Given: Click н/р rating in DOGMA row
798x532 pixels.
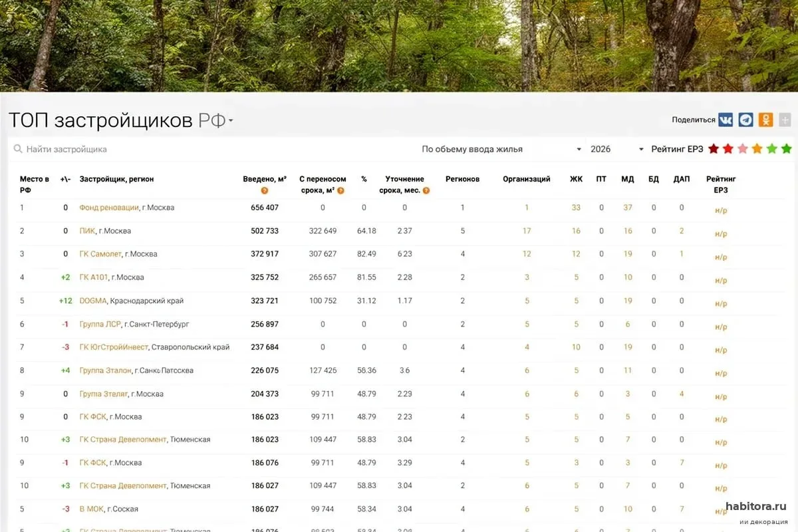Looking at the screenshot, I should pos(721,304).
